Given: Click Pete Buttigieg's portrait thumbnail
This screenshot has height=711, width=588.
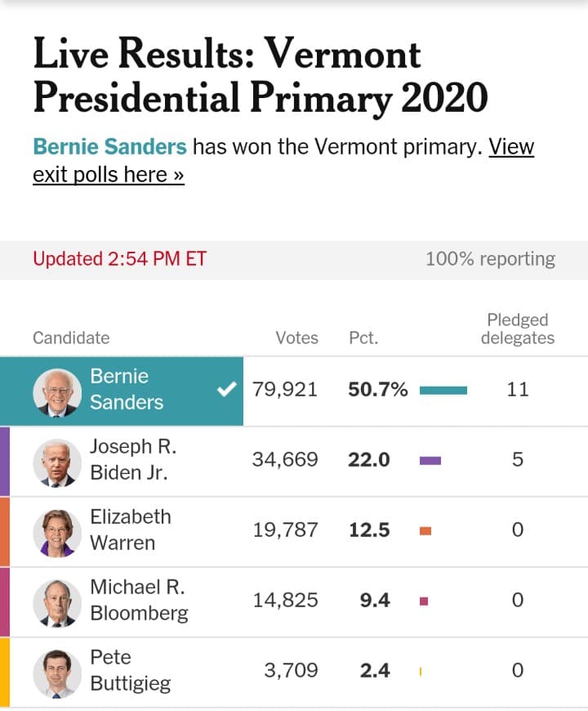Looking at the screenshot, I should (x=57, y=674).
